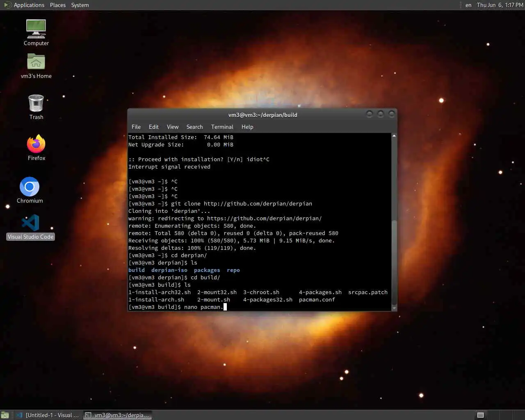Minimize the terminal window
Viewport: 525px width, 420px height.
point(370,114)
